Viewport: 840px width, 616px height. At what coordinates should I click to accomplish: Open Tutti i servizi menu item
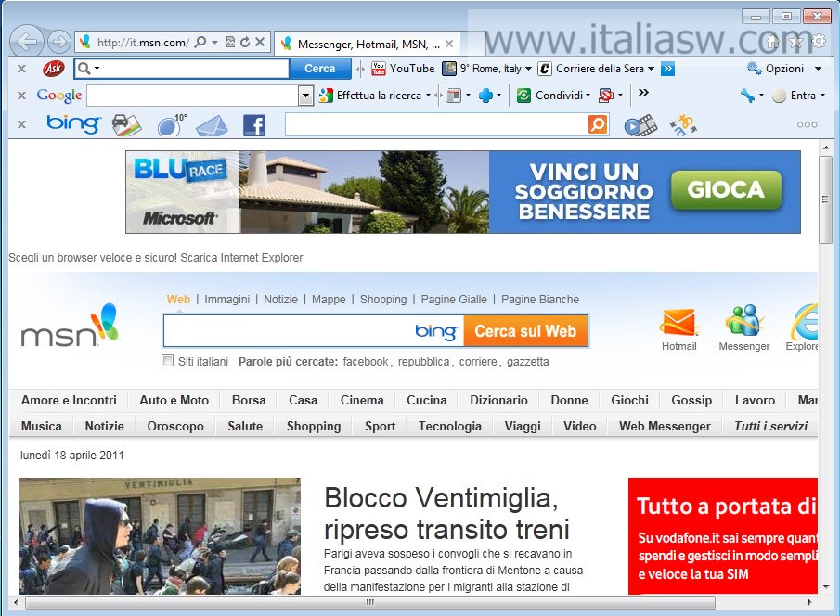[x=771, y=427]
